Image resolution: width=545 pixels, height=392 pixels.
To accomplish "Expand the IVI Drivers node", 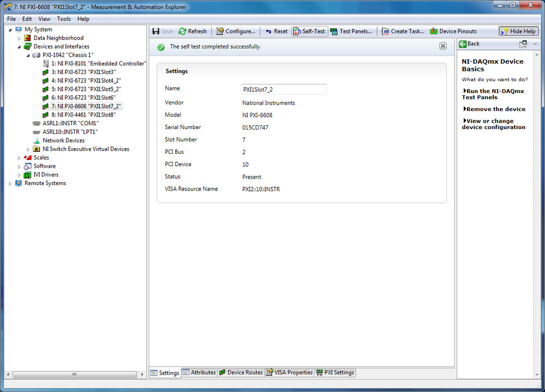I will pos(19,175).
